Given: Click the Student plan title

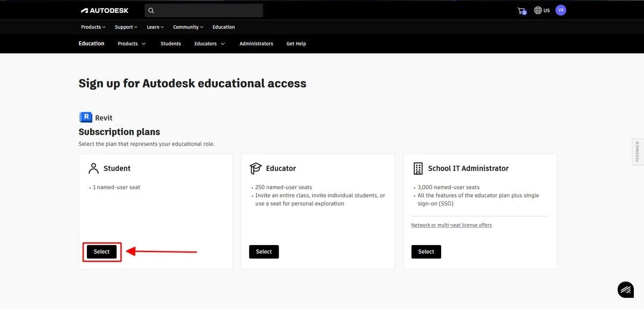Looking at the screenshot, I should (117, 168).
